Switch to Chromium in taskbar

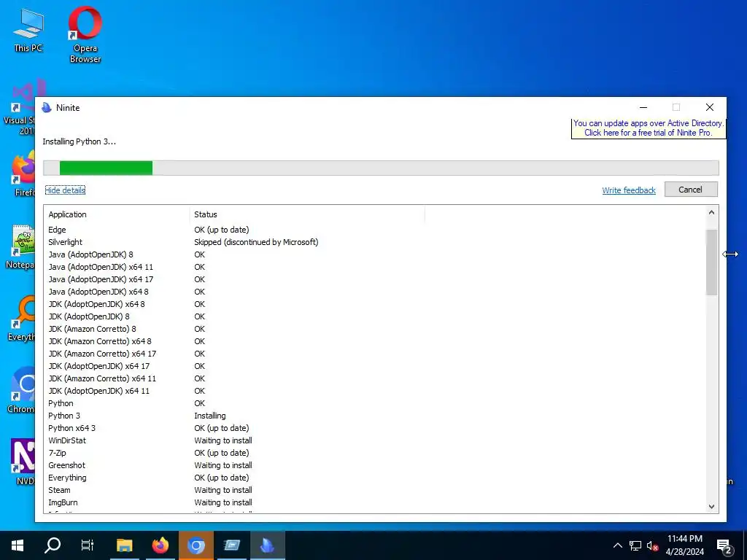click(x=196, y=545)
